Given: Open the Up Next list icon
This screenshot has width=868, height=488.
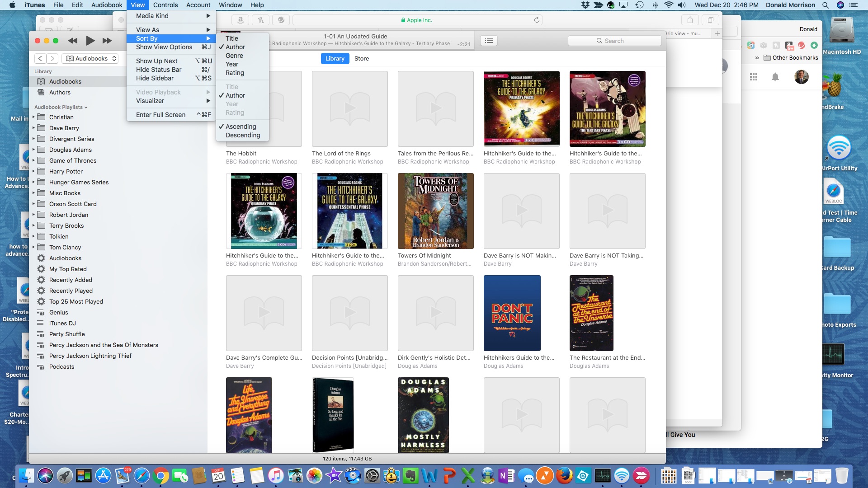Looking at the screenshot, I should pos(489,41).
